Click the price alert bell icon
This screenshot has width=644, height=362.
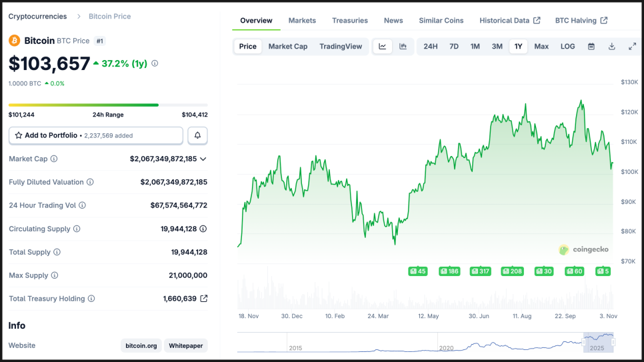[197, 135]
